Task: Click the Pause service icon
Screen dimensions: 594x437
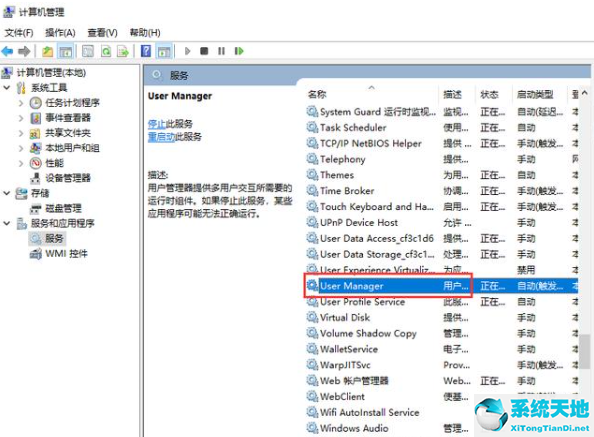Action: (x=221, y=51)
